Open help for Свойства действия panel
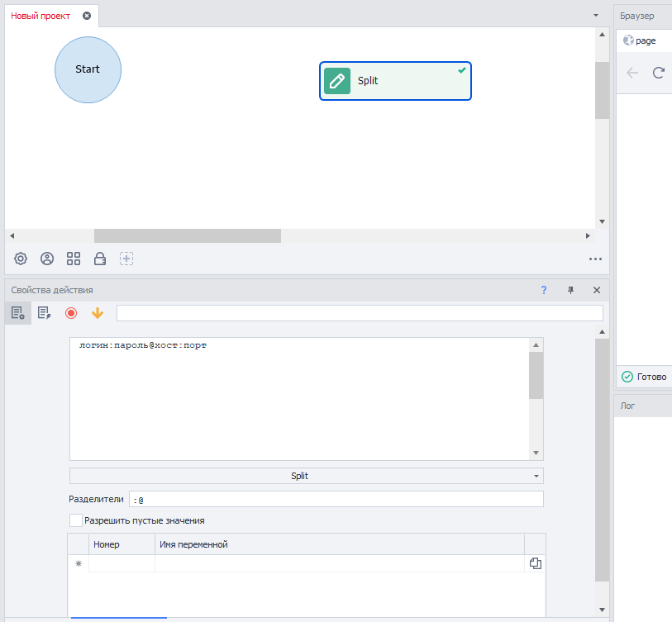 point(544,290)
